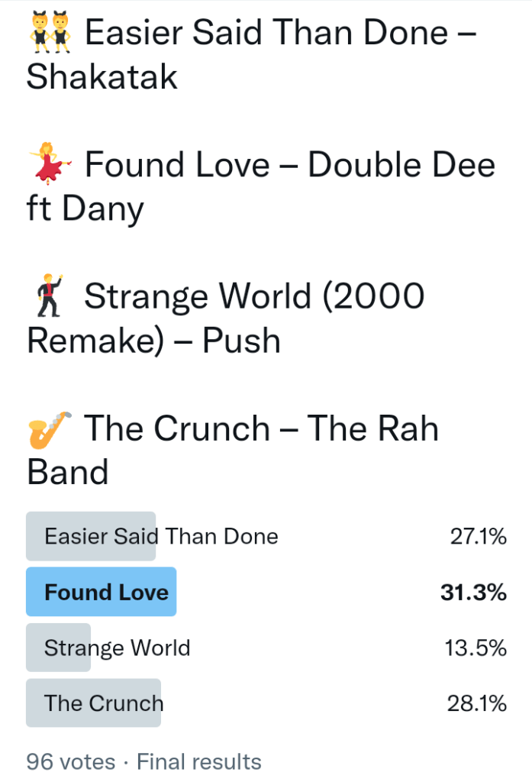Open the 96 votes count
Image resolution: width=532 pixels, height=782 pixels.
tap(71, 761)
